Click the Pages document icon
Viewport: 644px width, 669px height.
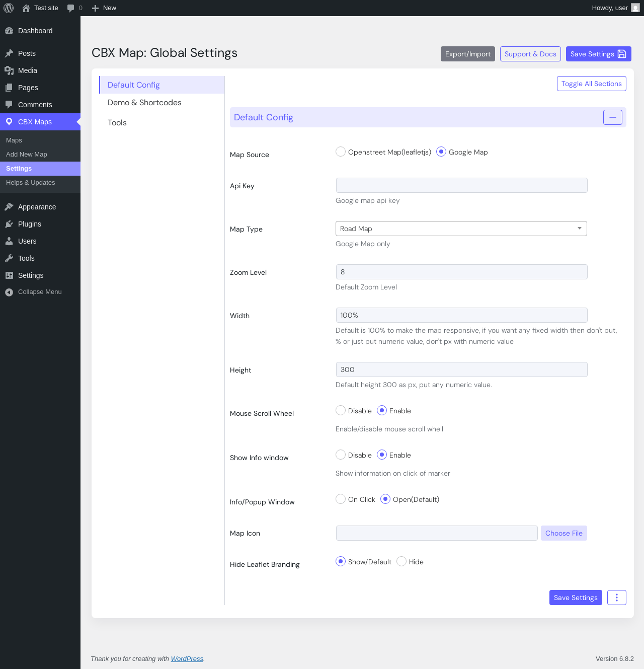point(9,88)
